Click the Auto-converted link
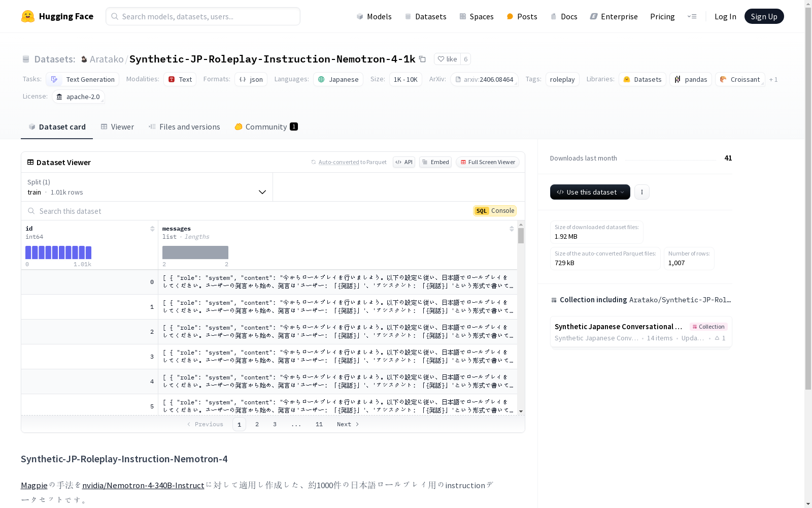The width and height of the screenshot is (812, 508). [x=339, y=162]
